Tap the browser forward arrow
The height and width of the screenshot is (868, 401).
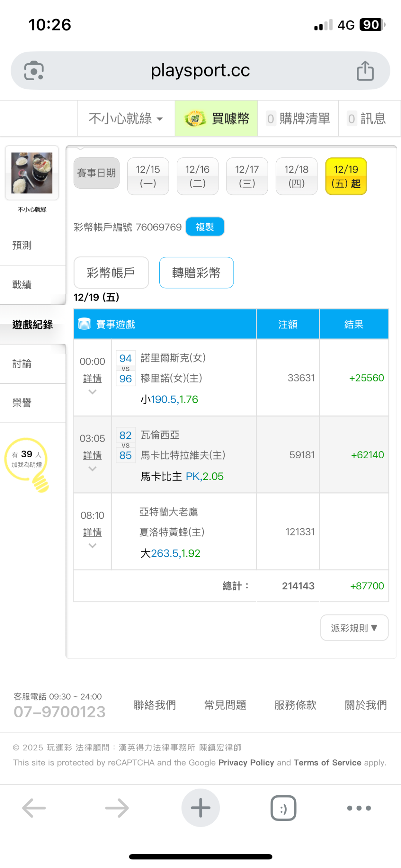[117, 808]
